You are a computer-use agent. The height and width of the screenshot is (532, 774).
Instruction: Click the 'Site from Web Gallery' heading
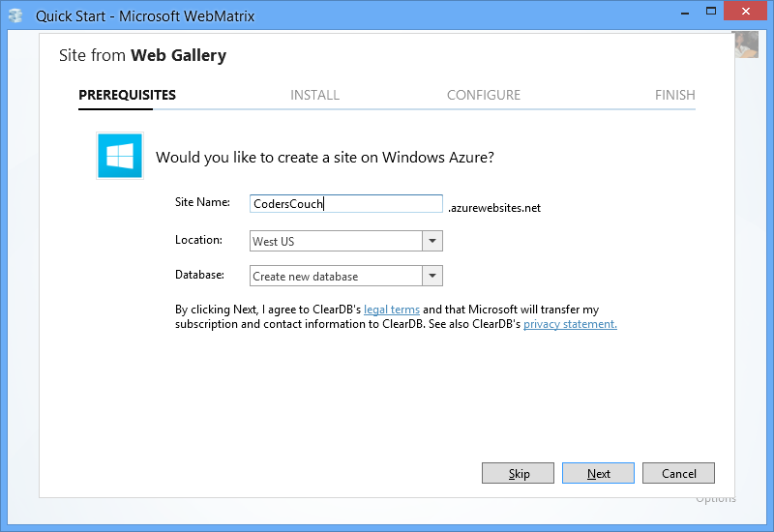click(142, 55)
